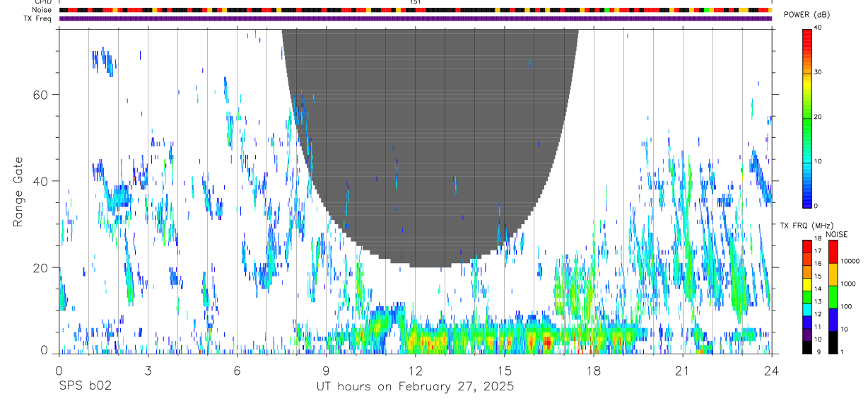Pick the yellow swatch in NOISE legend
This screenshot has height=401, width=868.
pyautogui.click(x=833, y=274)
